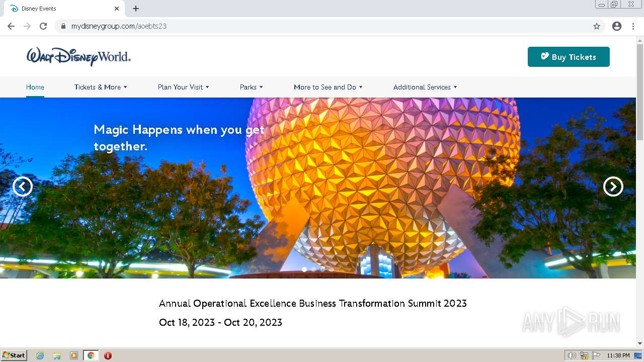The width and height of the screenshot is (644, 362).
Task: Select the first carousel indicator dot
Action: pyautogui.click(x=304, y=269)
